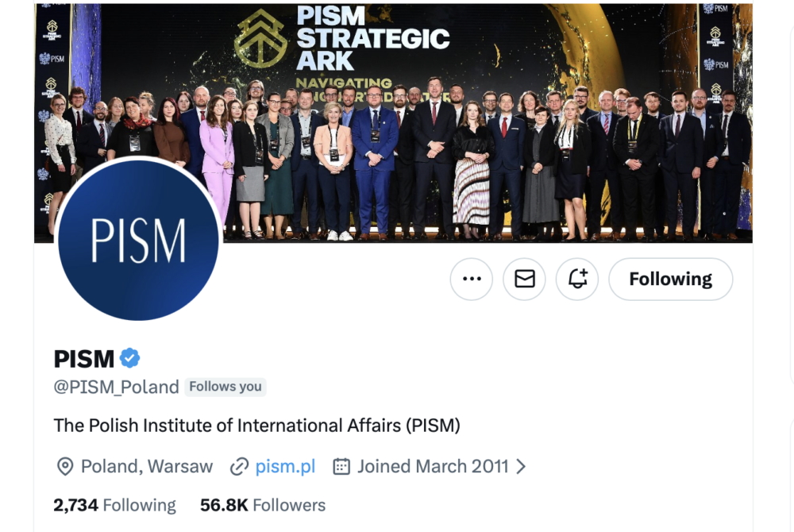This screenshot has height=532, width=794.
Task: Click the 'Joined March 2011' text
Action: (433, 466)
